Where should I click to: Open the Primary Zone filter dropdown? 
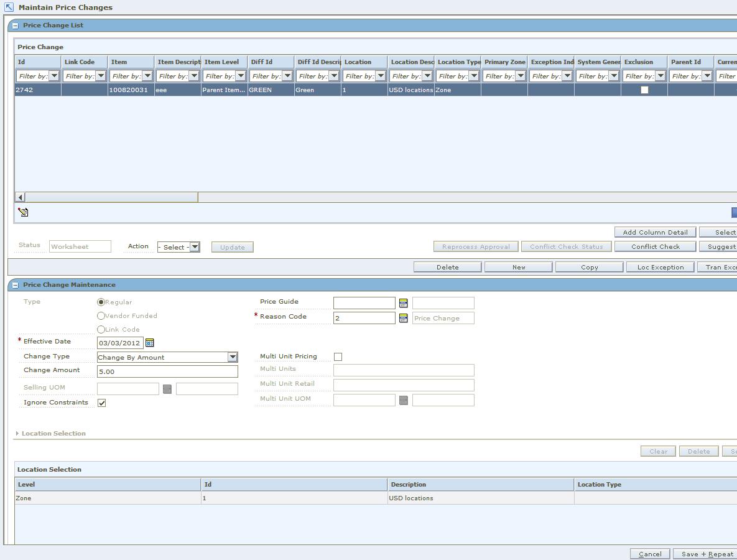pos(521,76)
